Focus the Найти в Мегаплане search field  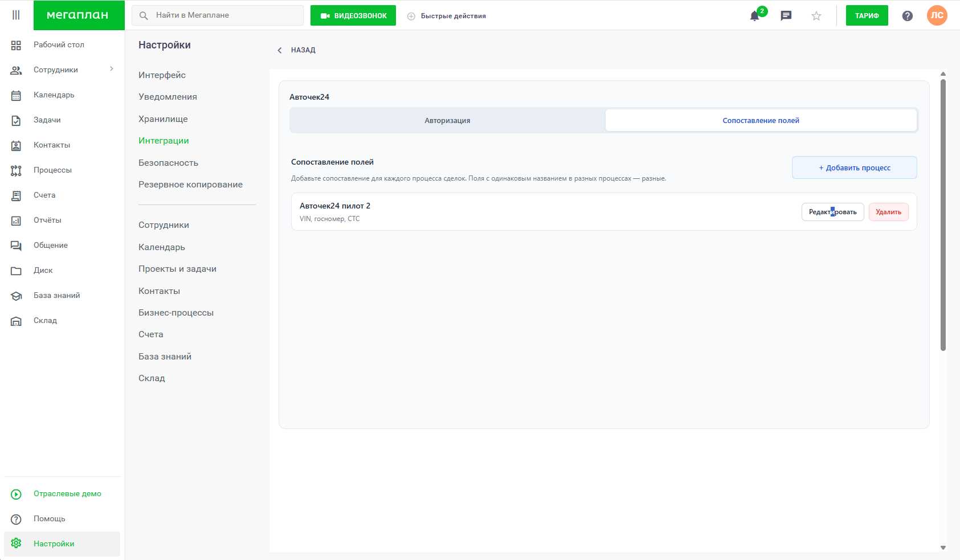(x=218, y=15)
